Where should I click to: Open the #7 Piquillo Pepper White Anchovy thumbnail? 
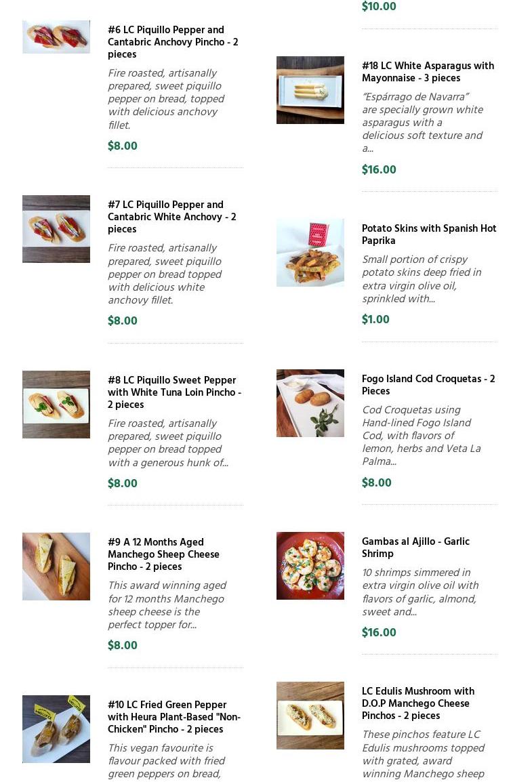point(56,229)
